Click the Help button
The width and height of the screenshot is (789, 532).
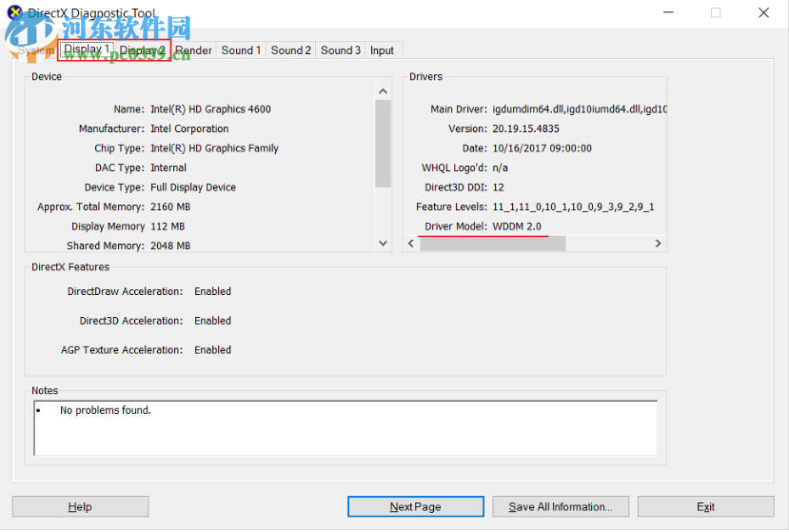pyautogui.click(x=80, y=506)
